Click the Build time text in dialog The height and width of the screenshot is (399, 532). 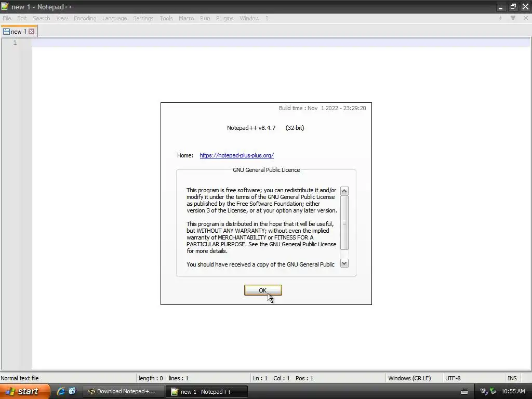pos(322,108)
